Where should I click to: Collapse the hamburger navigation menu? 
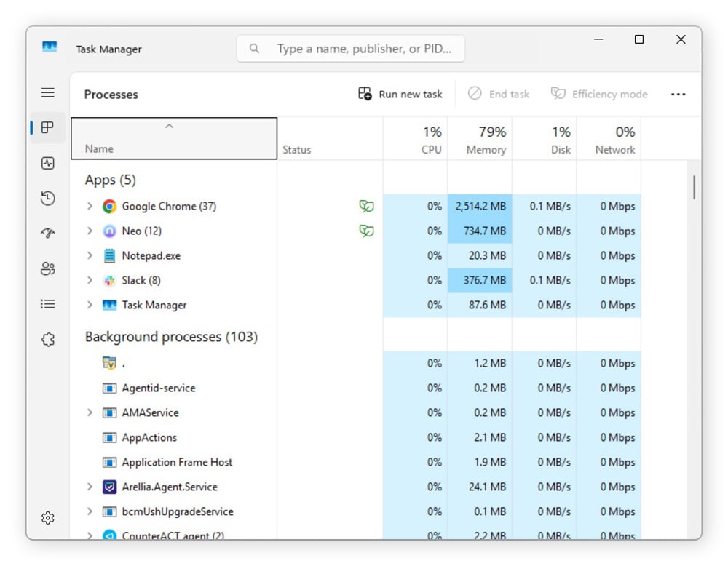point(47,92)
